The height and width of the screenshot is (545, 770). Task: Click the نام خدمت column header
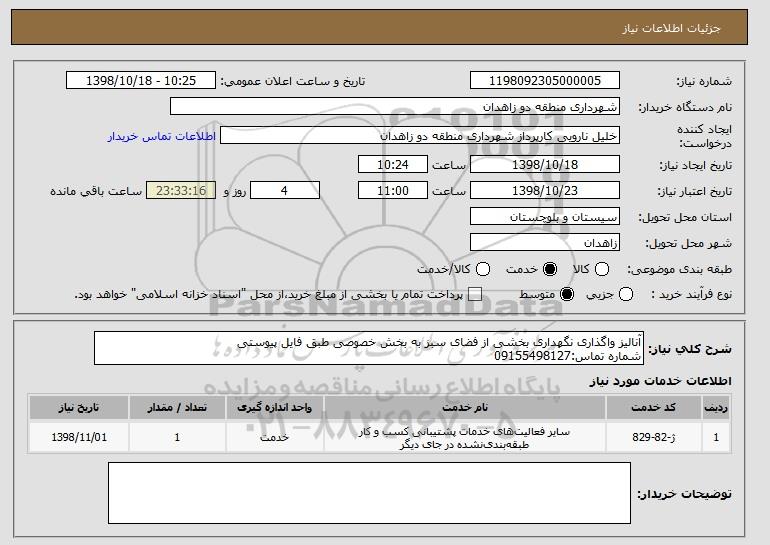tap(465, 408)
